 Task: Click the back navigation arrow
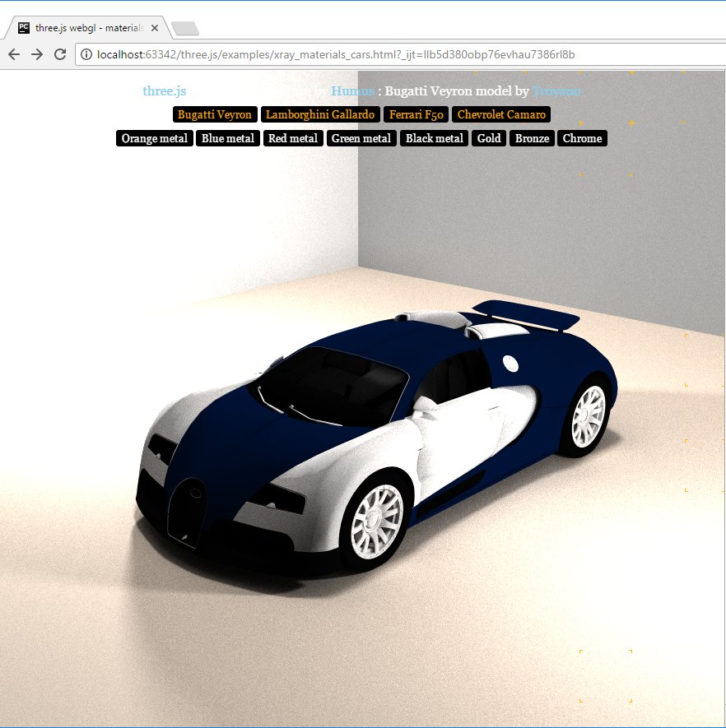point(14,54)
